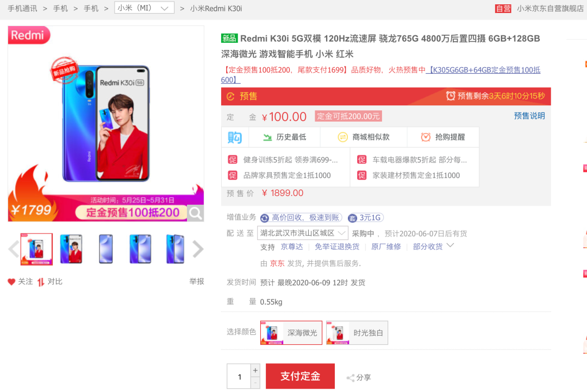Click the magnifier icon on product image
Viewport: 587px width, 392px height.
[196, 213]
